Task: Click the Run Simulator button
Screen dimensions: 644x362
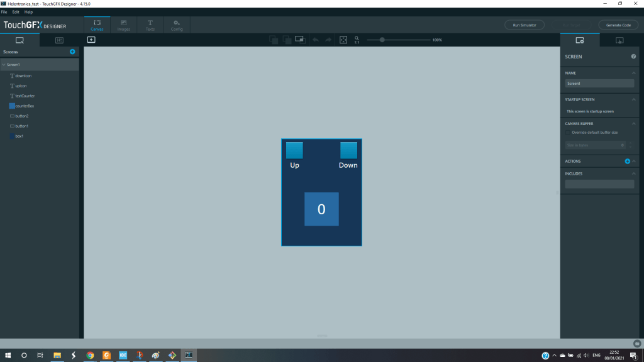Action: tap(525, 25)
